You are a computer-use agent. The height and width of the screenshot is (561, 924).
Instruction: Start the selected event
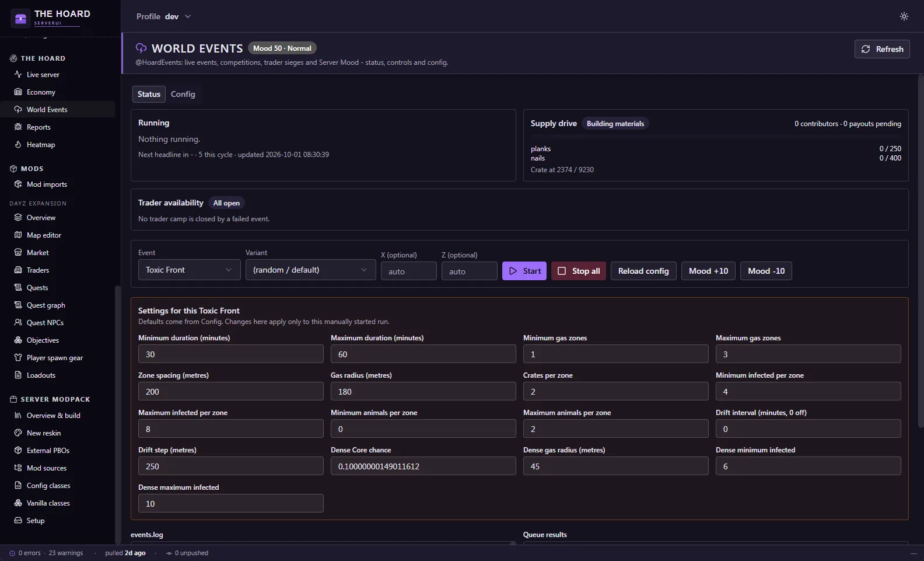[524, 271]
